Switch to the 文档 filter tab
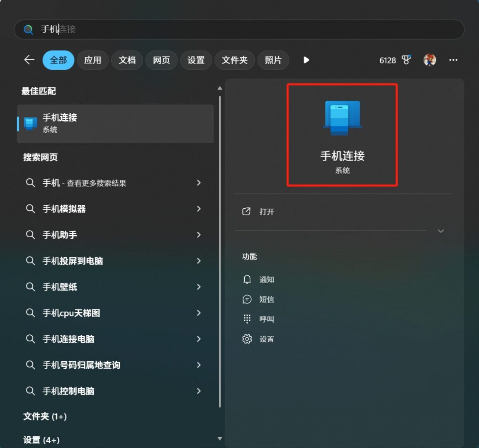This screenshot has height=448, width=479. point(127,60)
